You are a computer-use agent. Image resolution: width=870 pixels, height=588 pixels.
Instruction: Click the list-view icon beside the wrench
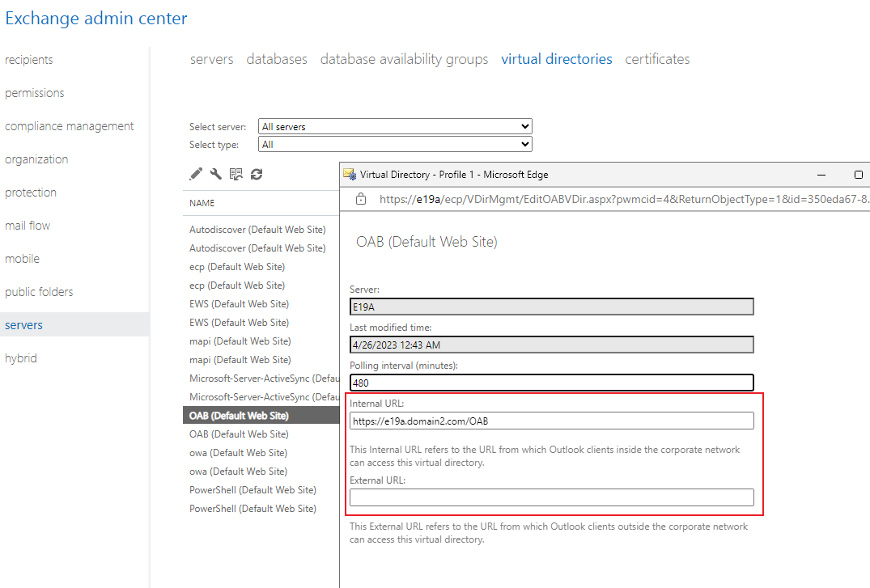pyautogui.click(x=236, y=174)
